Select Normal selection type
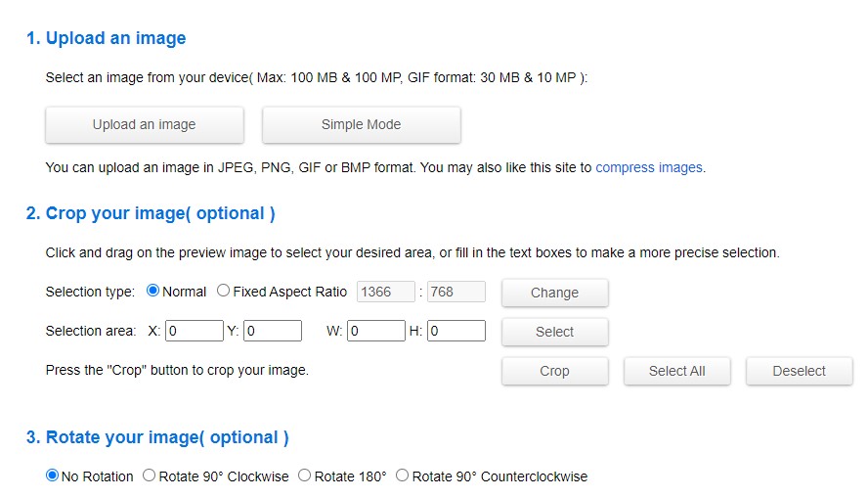This screenshot has height=498, width=868. click(152, 292)
